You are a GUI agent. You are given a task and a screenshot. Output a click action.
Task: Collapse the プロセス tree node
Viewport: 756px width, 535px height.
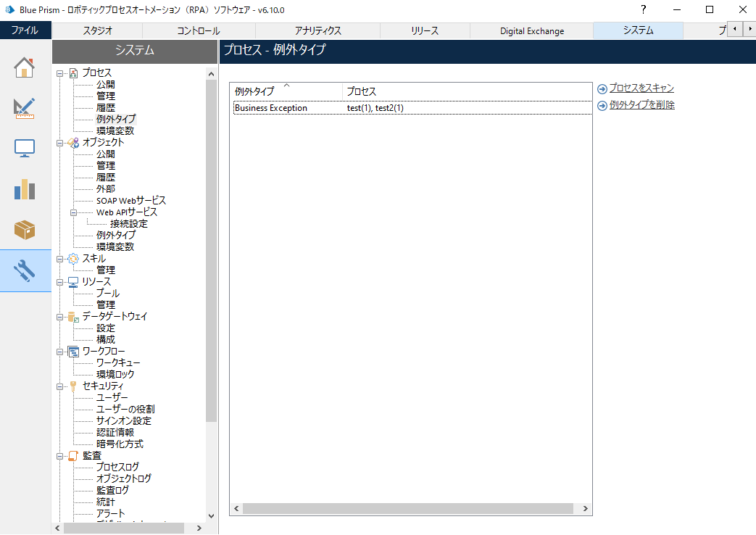tap(59, 74)
